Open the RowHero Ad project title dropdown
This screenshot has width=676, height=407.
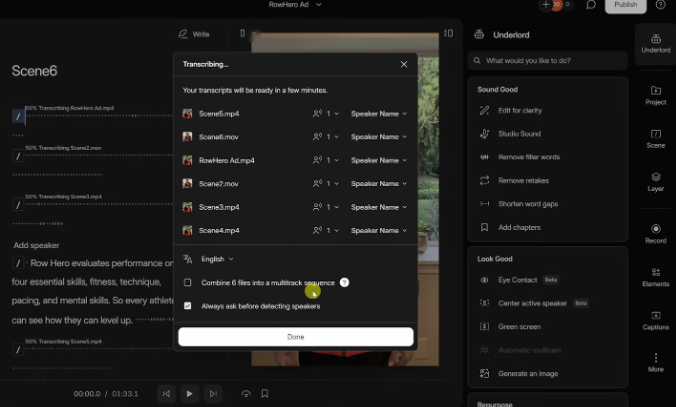295,5
